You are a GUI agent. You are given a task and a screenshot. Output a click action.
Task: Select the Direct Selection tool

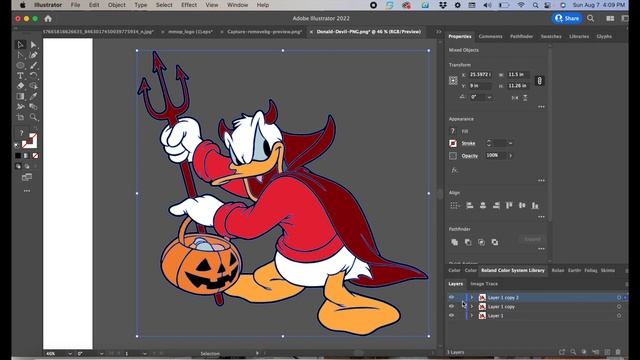point(33,44)
